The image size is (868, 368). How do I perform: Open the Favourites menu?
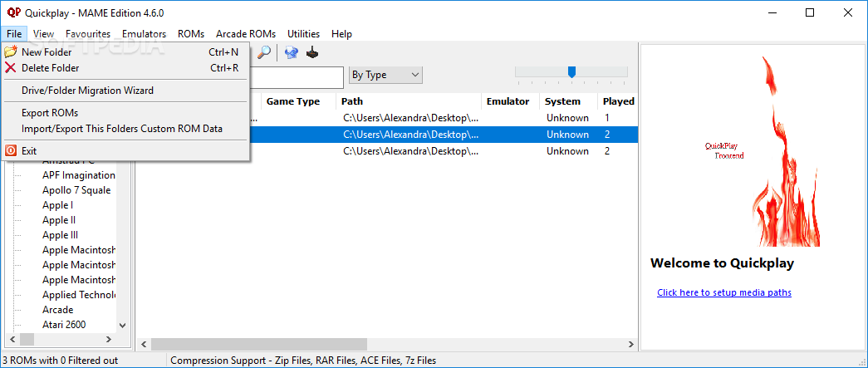pos(88,34)
